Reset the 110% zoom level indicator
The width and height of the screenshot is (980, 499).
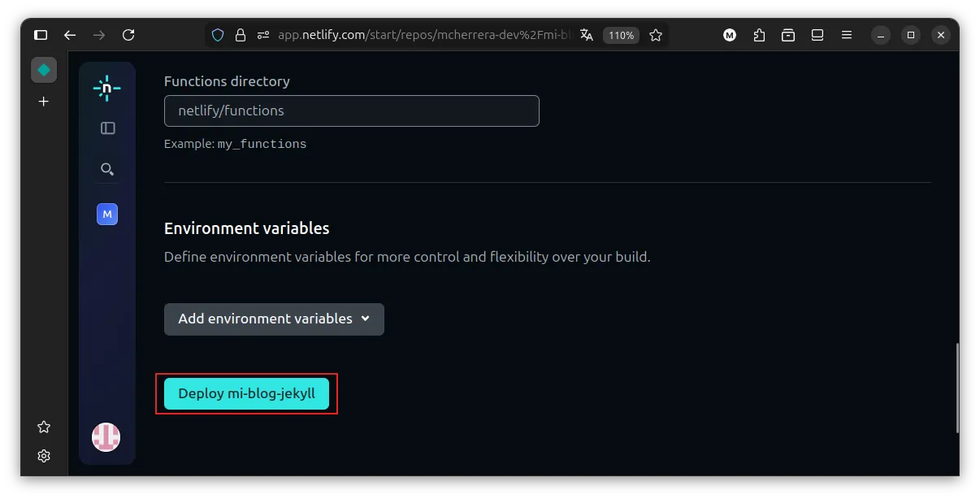tap(621, 35)
